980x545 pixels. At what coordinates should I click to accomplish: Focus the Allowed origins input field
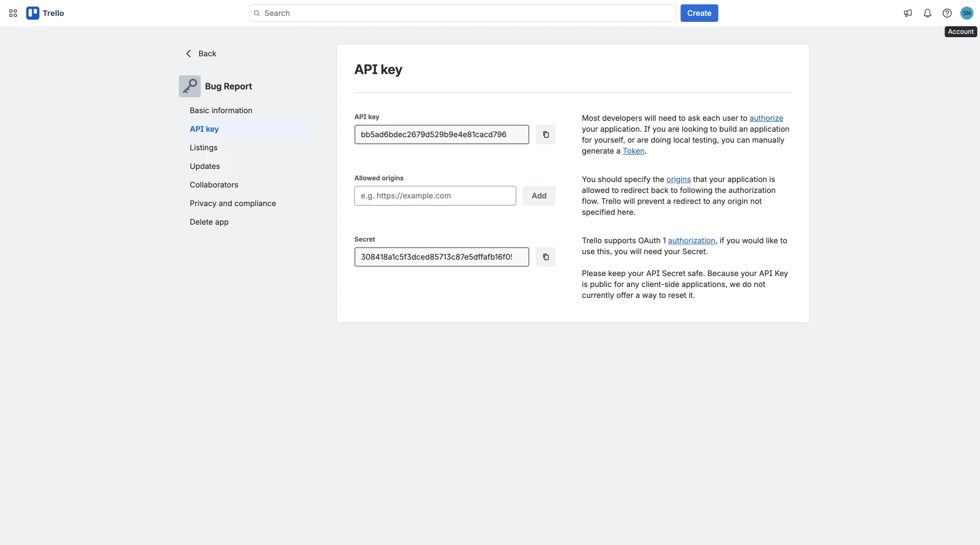click(x=435, y=196)
